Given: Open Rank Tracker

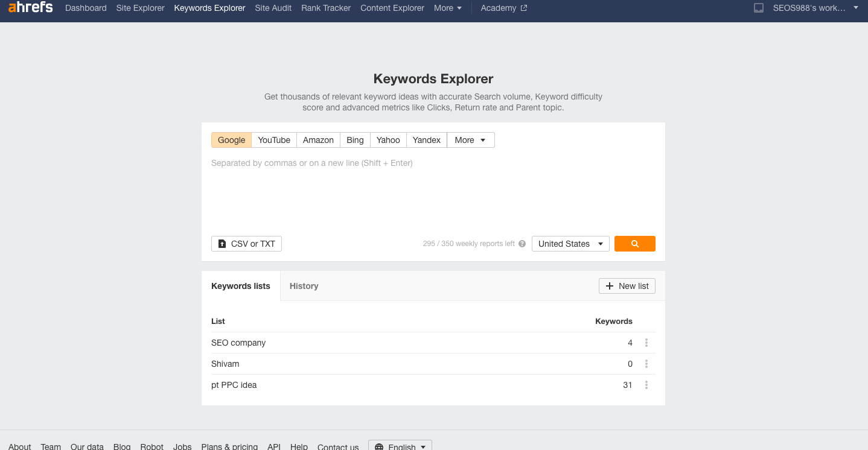Looking at the screenshot, I should pos(326,8).
